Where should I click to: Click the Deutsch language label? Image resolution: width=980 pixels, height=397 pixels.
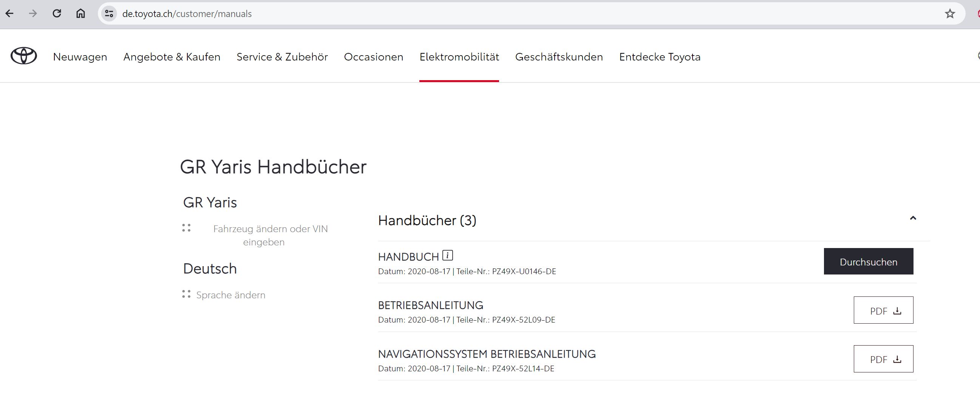(210, 269)
